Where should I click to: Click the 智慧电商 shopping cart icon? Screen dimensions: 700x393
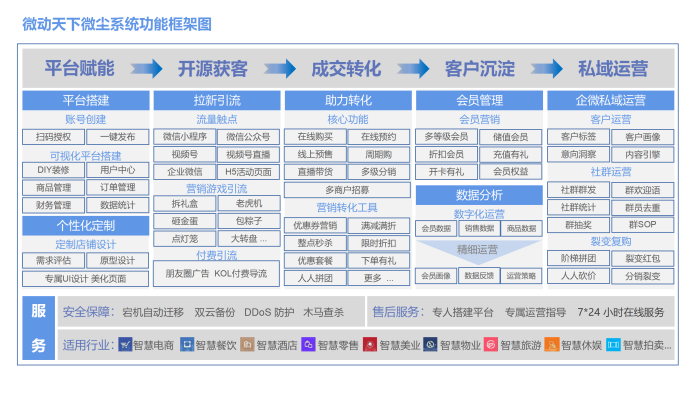click(125, 345)
